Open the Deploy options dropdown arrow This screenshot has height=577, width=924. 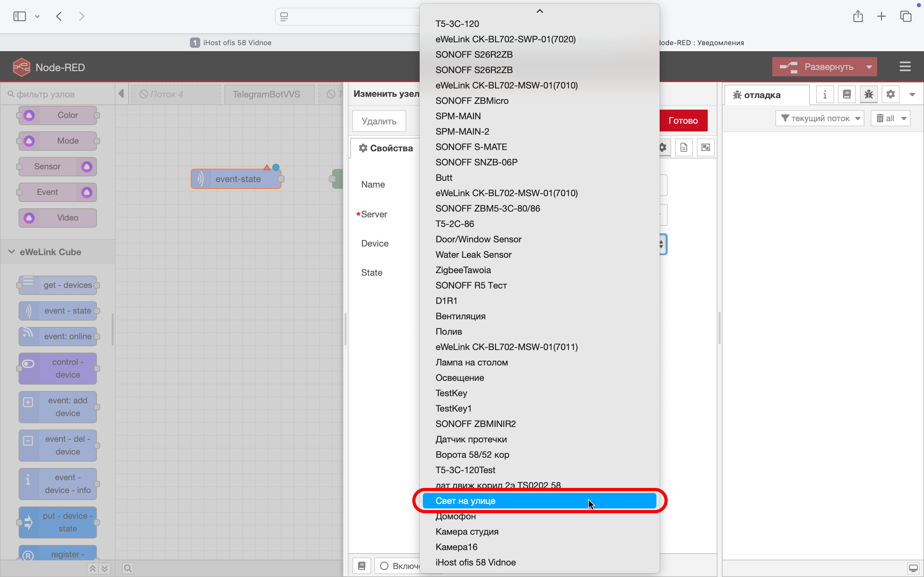point(869,67)
